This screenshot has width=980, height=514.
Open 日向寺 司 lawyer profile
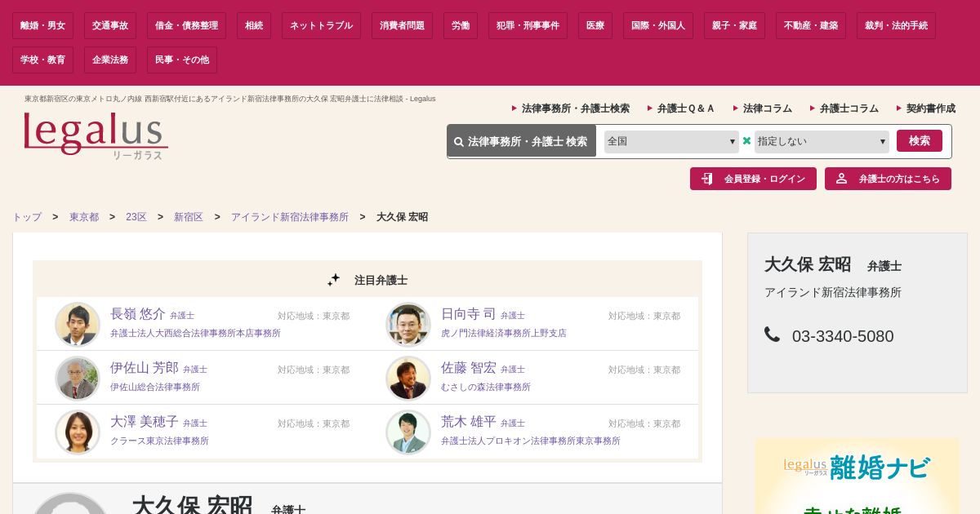(x=469, y=314)
